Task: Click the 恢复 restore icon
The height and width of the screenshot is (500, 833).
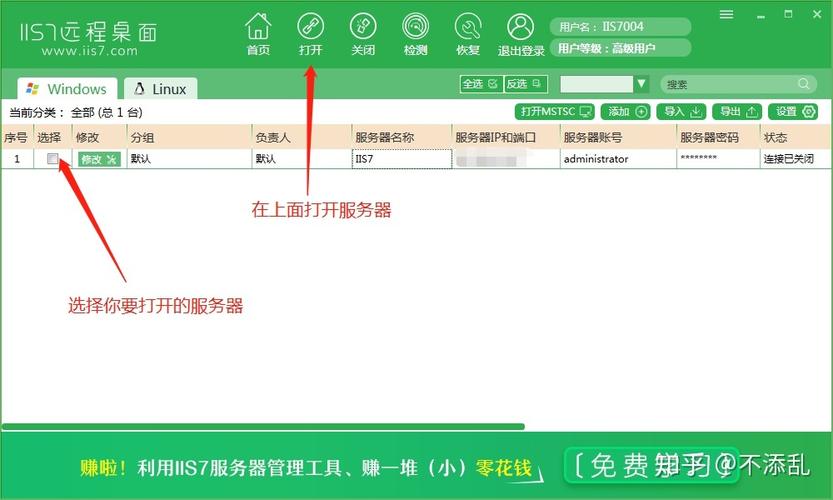Action: pyautogui.click(x=468, y=33)
